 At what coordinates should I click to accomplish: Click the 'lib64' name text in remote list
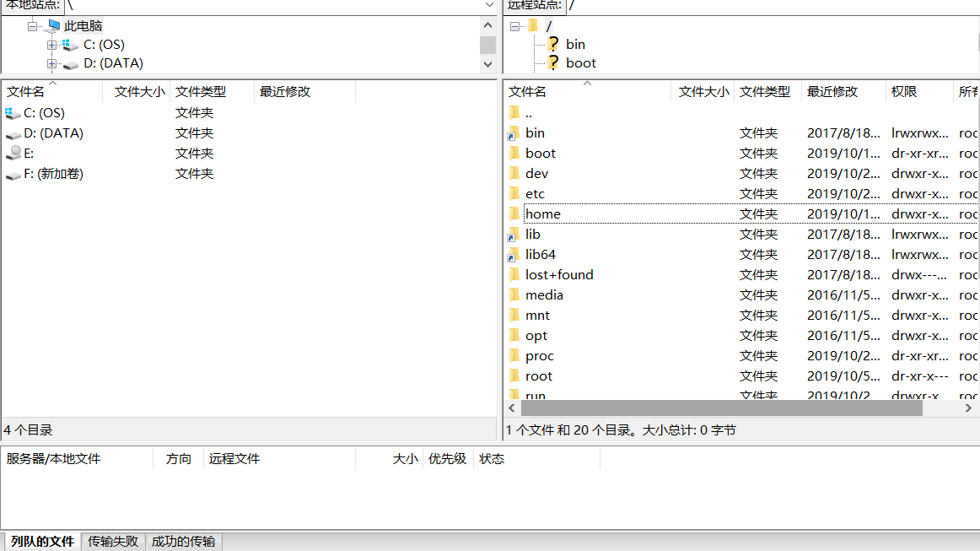tap(541, 255)
